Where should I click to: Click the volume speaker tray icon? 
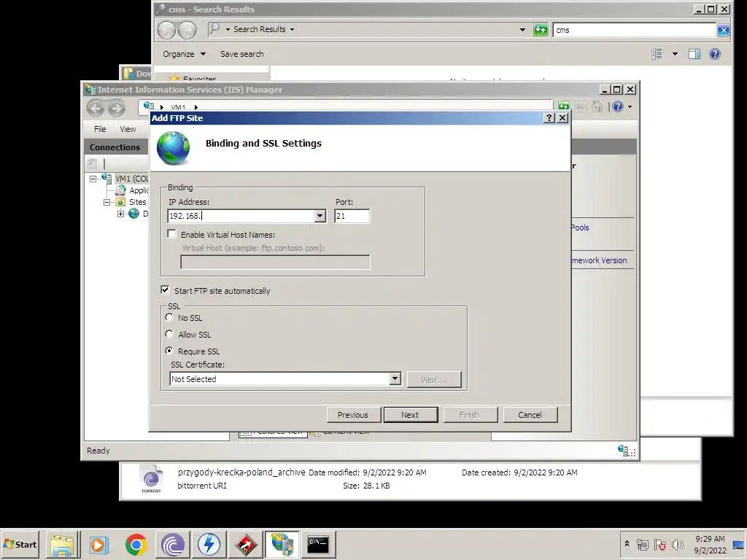[677, 544]
